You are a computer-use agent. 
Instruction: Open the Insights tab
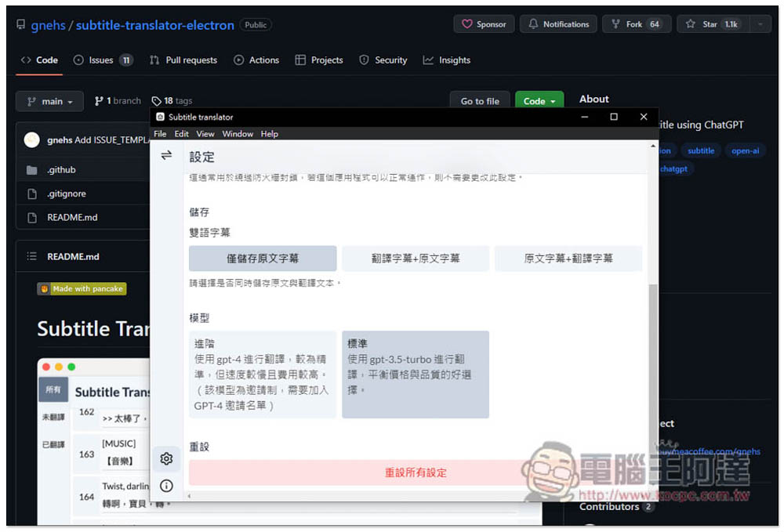point(447,60)
